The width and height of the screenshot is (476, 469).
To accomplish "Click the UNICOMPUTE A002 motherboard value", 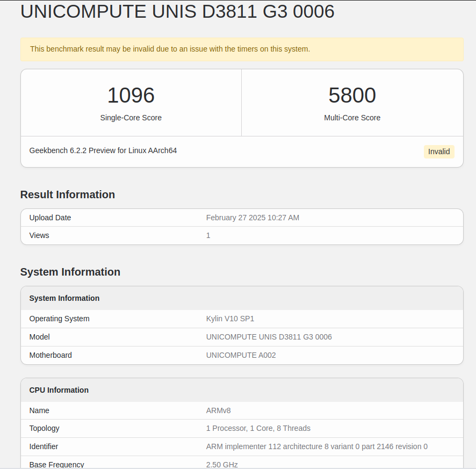I will click(x=241, y=355).
